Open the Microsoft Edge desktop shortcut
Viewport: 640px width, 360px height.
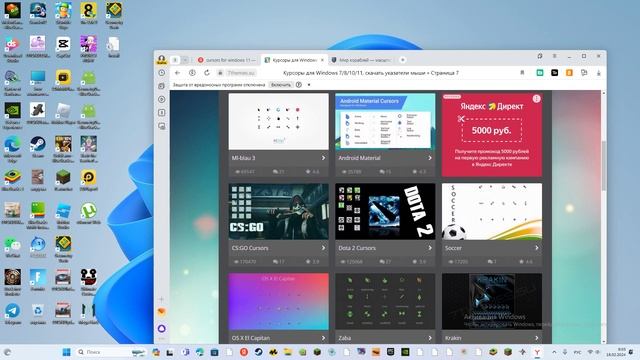coord(12,149)
